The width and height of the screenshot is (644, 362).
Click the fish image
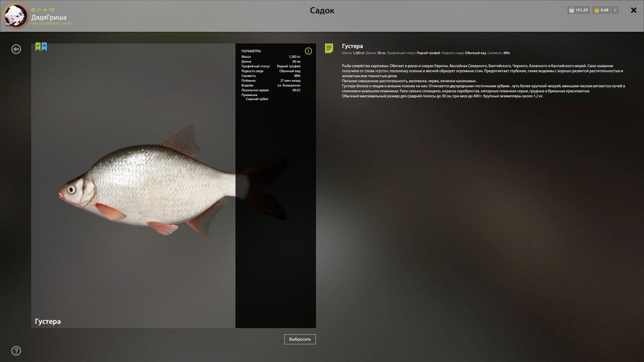coord(174,182)
